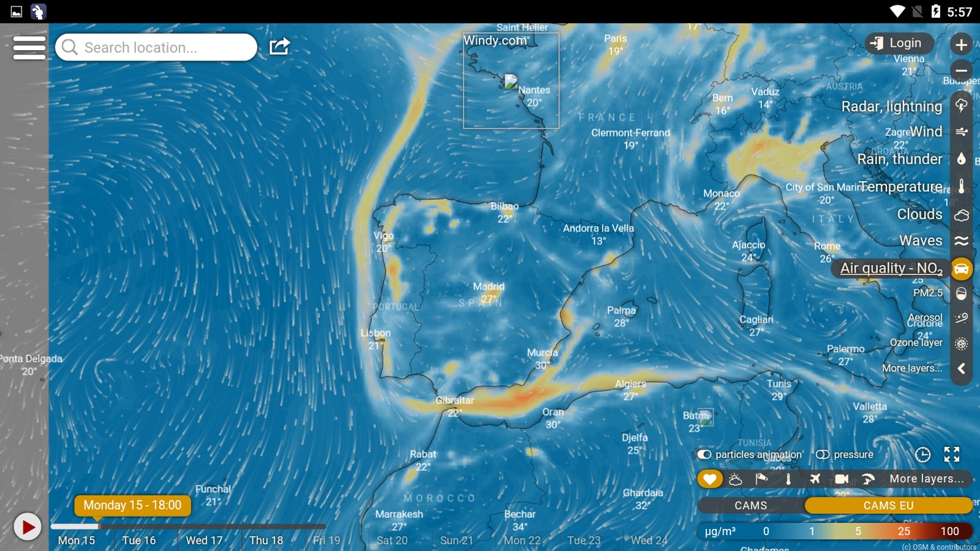Select the Radar, lightning layer icon
Screen dimensions: 980x551
tap(961, 105)
